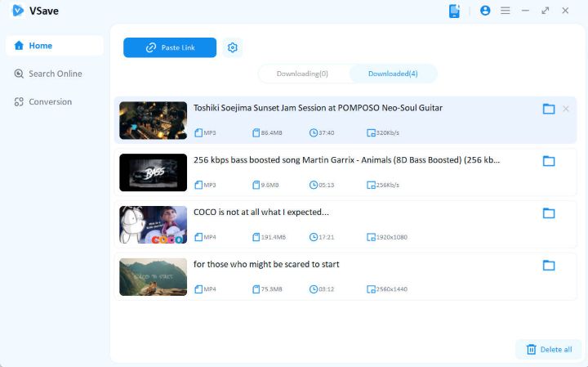This screenshot has width=588, height=367.
Task: Select the Martin Garrix Animals title text
Action: [x=346, y=160]
